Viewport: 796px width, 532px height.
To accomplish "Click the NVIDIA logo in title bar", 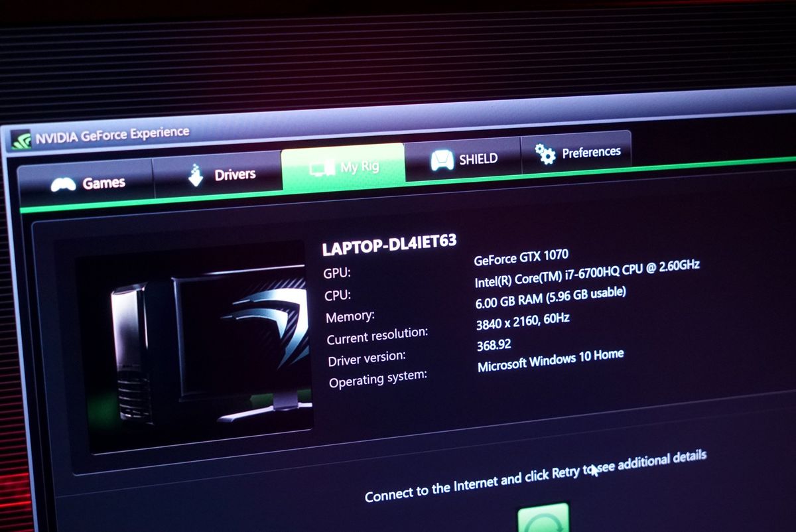I will click(22, 140).
